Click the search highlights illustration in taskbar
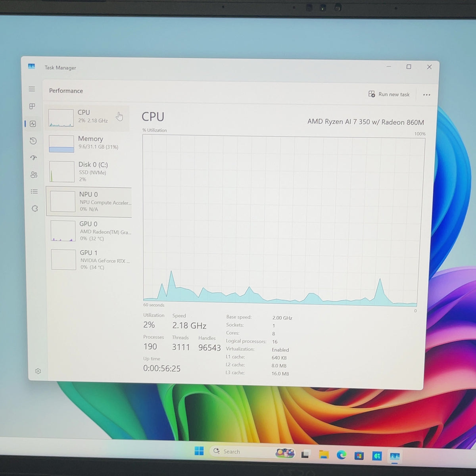The height and width of the screenshot is (476, 476). pos(285,453)
